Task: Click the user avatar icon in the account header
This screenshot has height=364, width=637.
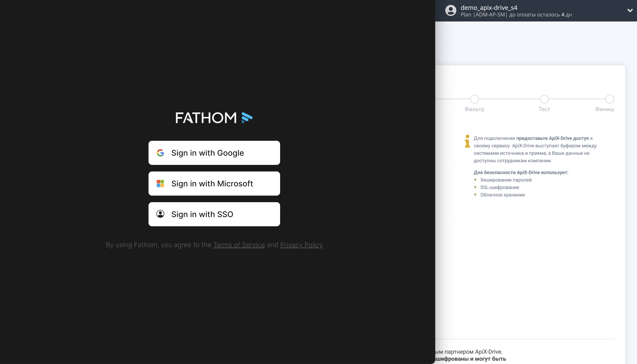Action: 451,11
